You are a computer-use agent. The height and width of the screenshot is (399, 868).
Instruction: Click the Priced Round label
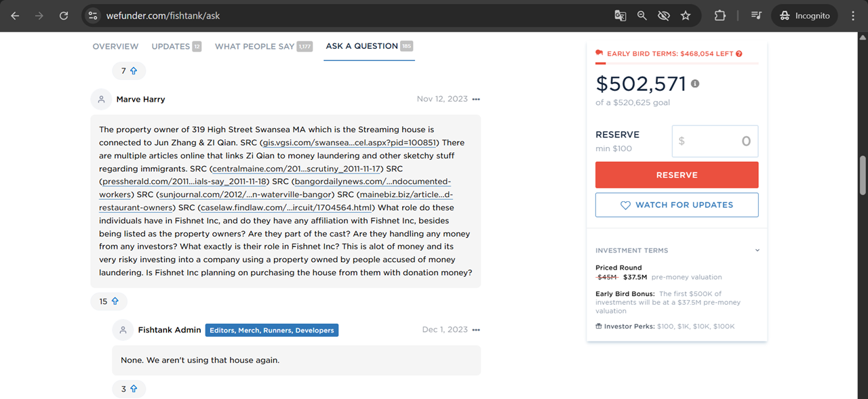click(618, 268)
